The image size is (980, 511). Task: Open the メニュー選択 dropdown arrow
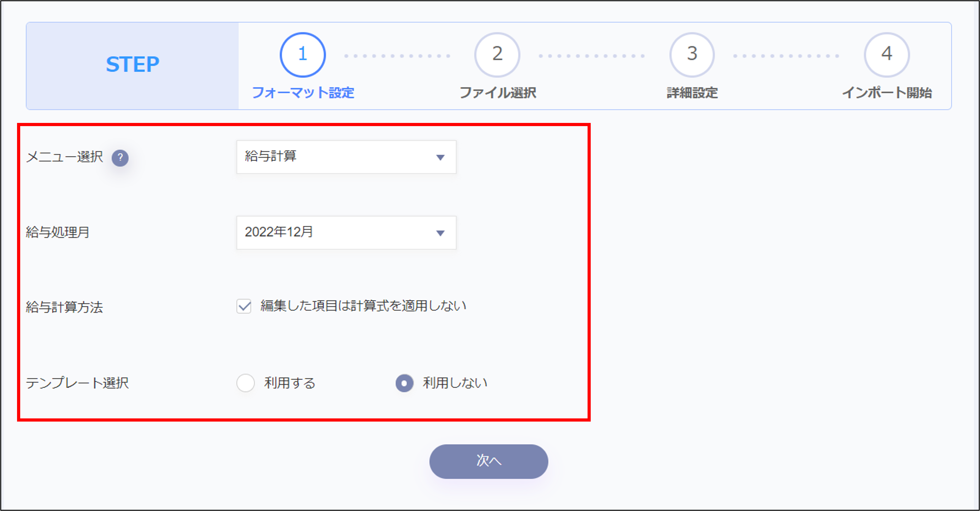click(x=440, y=158)
